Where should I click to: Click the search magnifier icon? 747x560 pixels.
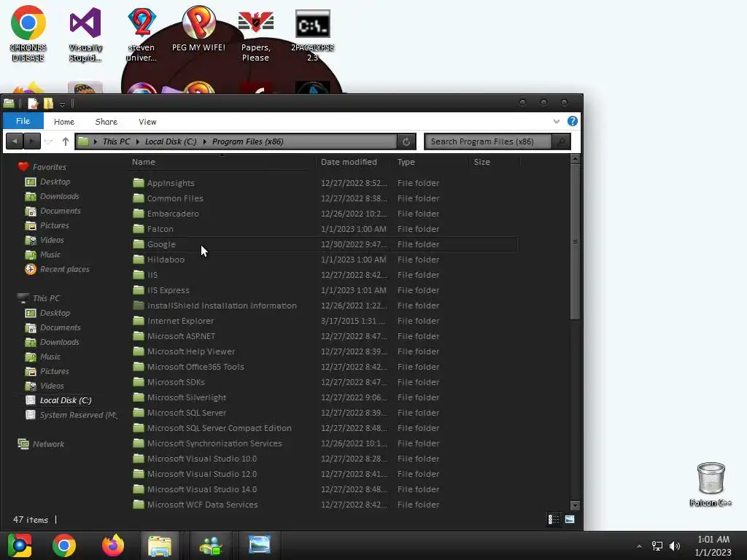click(561, 141)
